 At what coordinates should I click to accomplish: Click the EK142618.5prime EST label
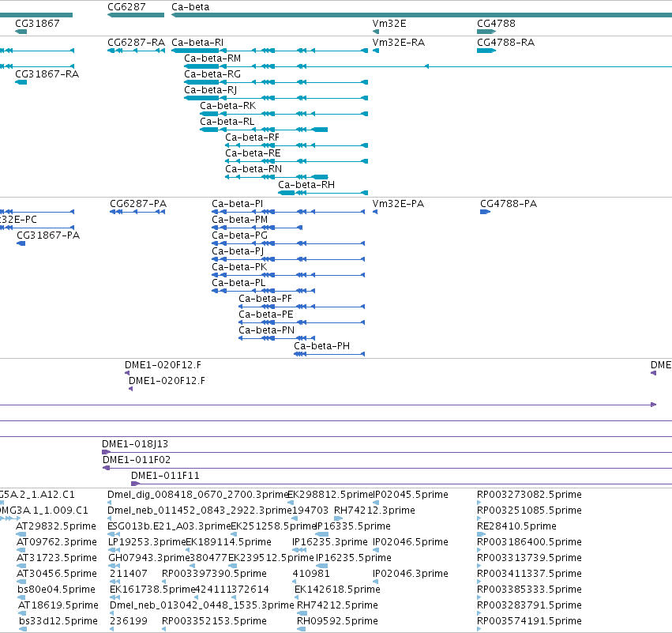(x=337, y=590)
